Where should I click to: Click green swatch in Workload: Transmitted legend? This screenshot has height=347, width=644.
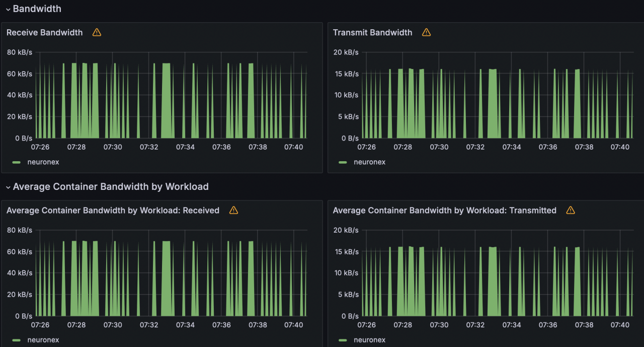point(343,340)
